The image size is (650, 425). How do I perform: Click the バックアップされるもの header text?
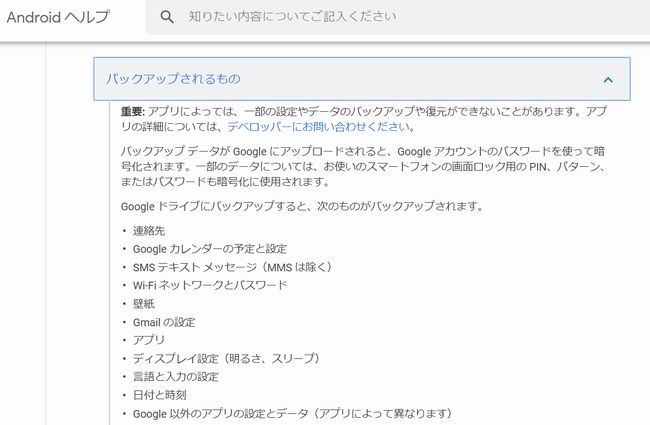173,78
